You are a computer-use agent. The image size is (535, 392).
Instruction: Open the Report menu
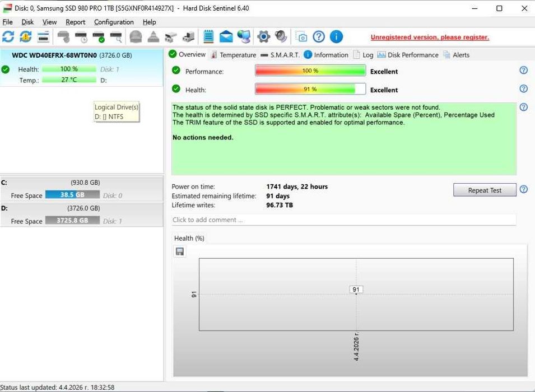click(x=76, y=22)
